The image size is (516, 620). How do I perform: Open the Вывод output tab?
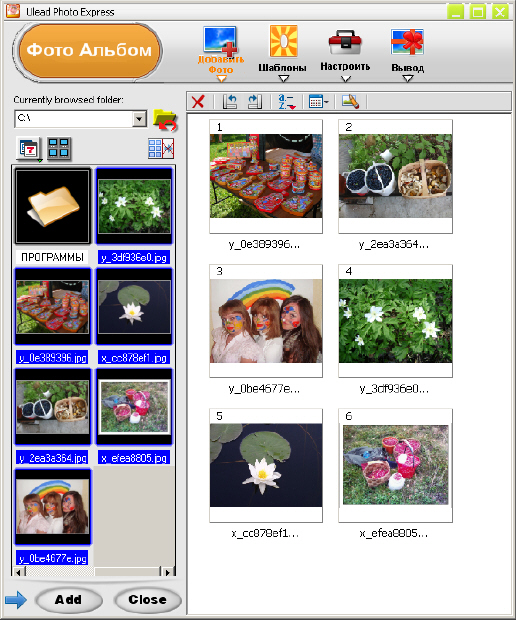pyautogui.click(x=408, y=55)
